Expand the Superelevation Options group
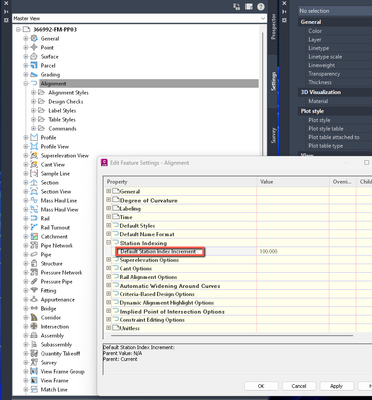The height and width of the screenshot is (400, 372). tap(108, 259)
